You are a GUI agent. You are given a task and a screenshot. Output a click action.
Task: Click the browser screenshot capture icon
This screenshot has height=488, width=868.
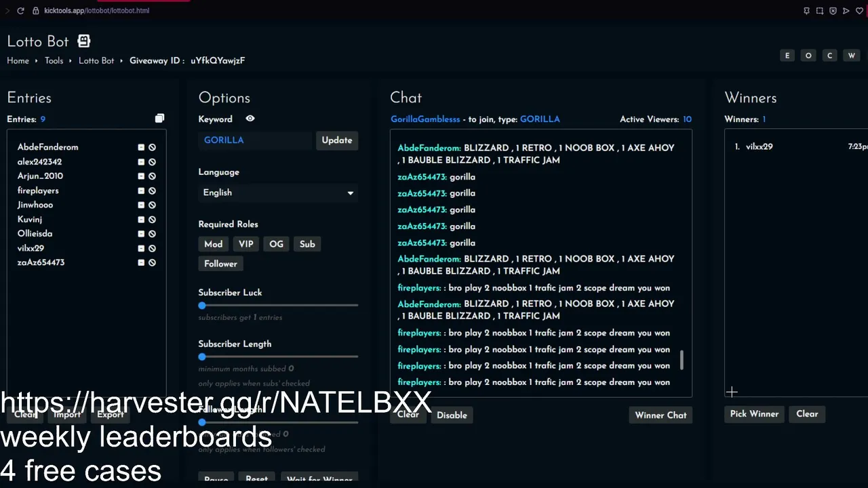point(820,11)
